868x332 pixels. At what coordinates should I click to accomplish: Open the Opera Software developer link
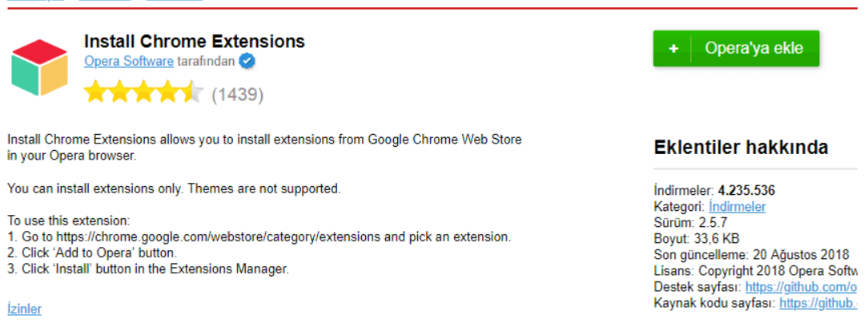point(129,61)
